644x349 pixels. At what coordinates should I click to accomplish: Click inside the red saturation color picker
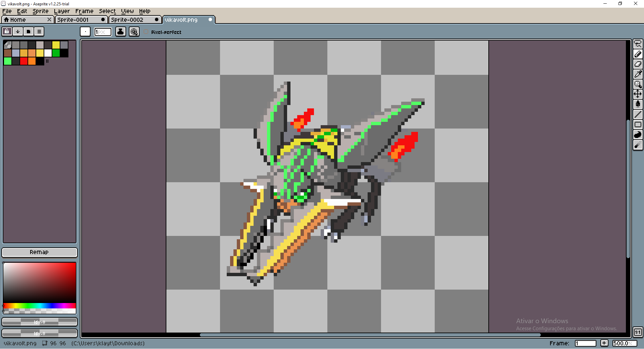coord(40,283)
